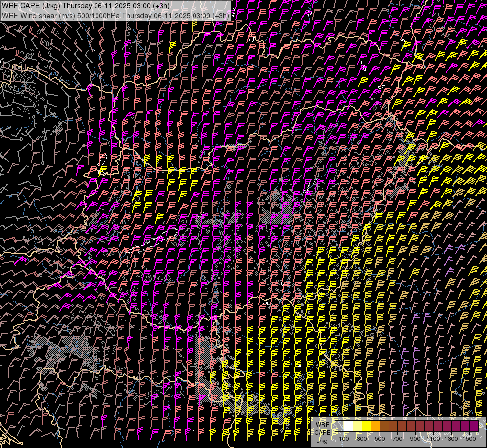The width and height of the screenshot is (487, 448).
Task: Select the transparent first swatch in CAPE legend
Action: click(x=339, y=426)
